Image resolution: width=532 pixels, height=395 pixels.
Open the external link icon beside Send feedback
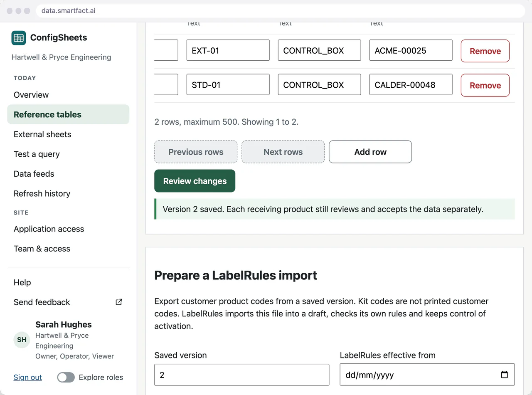[119, 302]
